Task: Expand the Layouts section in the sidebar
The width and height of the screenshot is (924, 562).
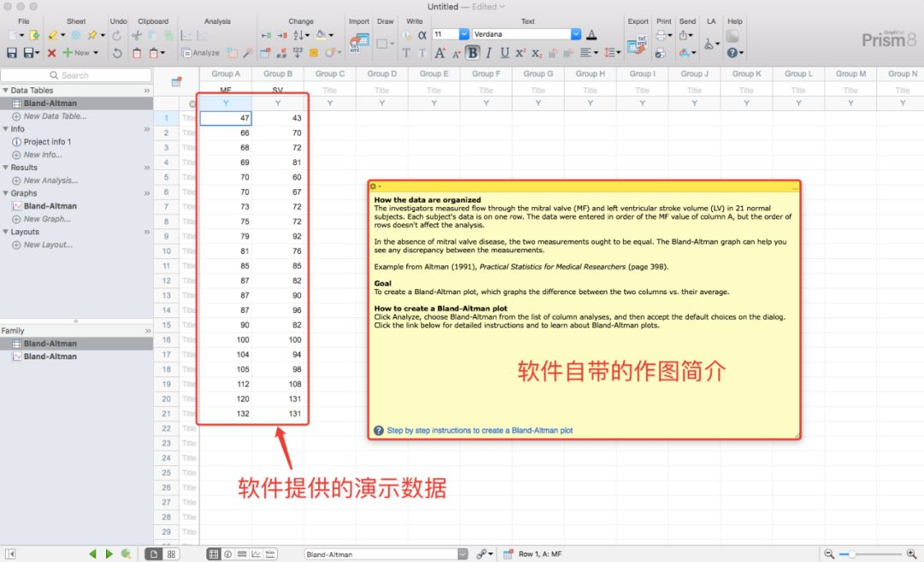Action: (7, 232)
